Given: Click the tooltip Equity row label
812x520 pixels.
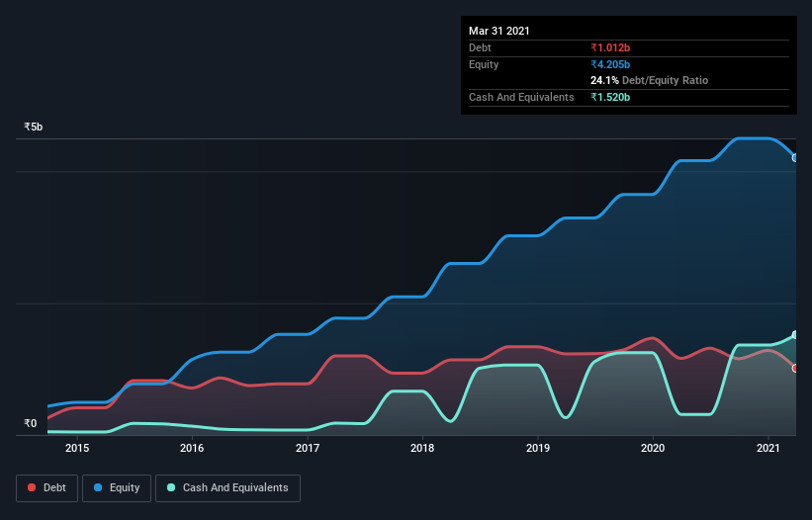Looking at the screenshot, I should click(x=484, y=64).
